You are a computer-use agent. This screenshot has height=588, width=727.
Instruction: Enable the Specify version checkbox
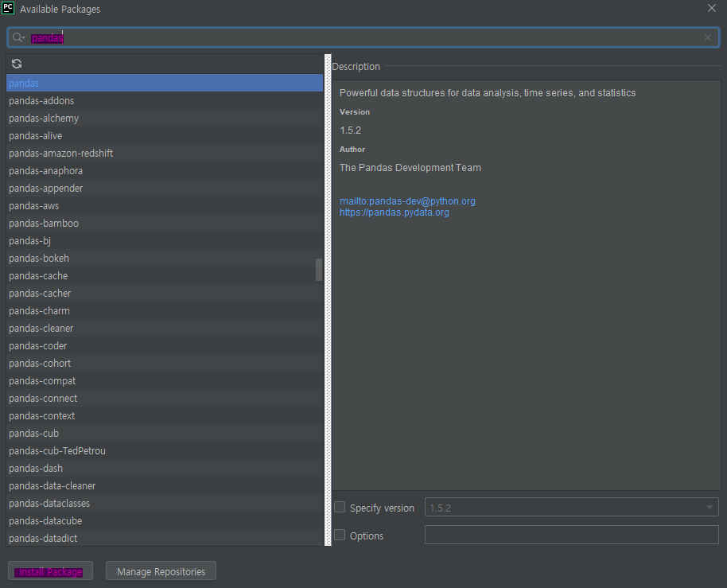340,508
